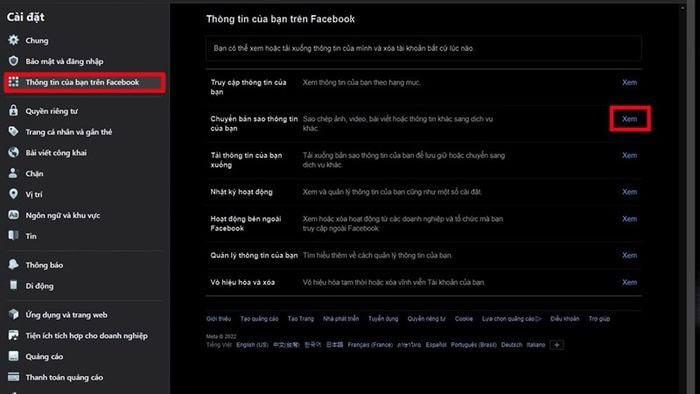
Task: Click the cube icon for Ứng dụng và trang web
Action: (13, 315)
